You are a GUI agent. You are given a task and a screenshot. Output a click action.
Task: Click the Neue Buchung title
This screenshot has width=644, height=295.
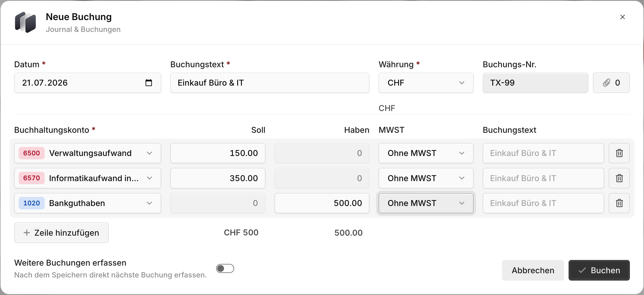79,17
